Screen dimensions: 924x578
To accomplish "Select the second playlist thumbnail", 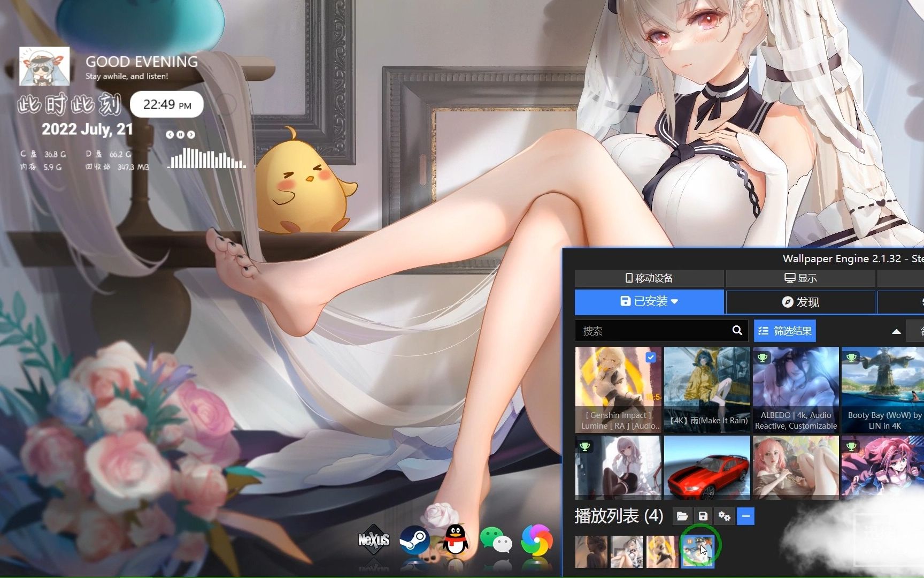I will coord(627,552).
